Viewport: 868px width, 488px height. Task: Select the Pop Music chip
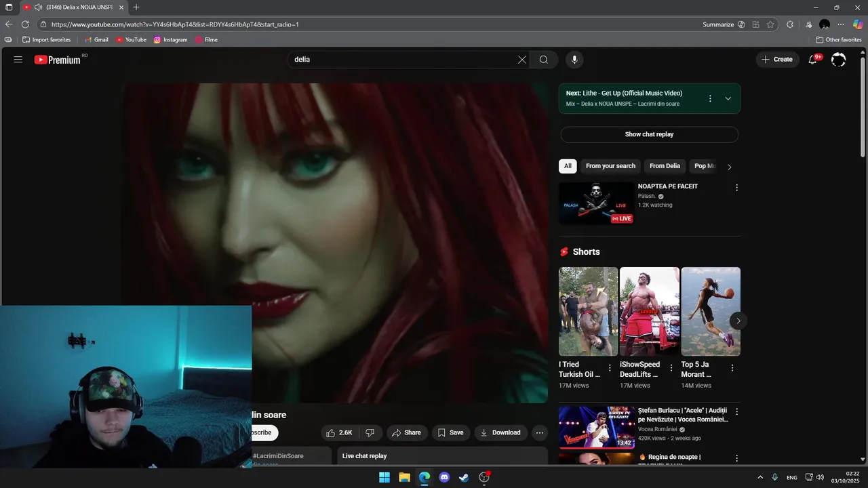pyautogui.click(x=705, y=166)
